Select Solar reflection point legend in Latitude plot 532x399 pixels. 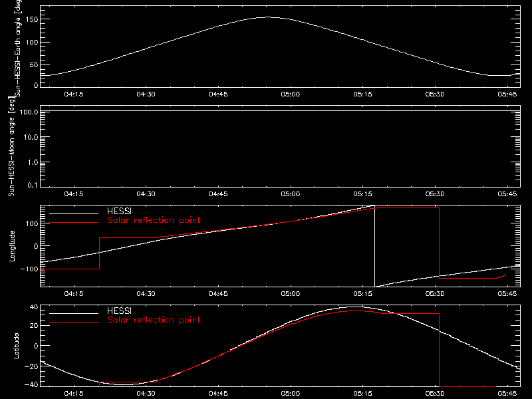point(154,320)
